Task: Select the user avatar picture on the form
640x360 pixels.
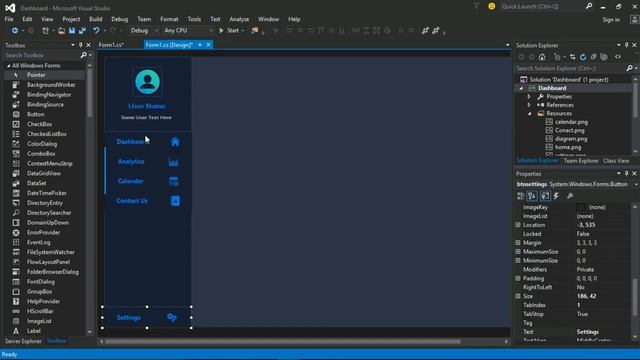Action: [147, 82]
